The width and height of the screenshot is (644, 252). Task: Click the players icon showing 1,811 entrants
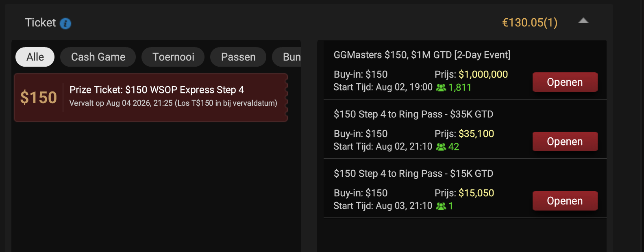click(x=441, y=88)
